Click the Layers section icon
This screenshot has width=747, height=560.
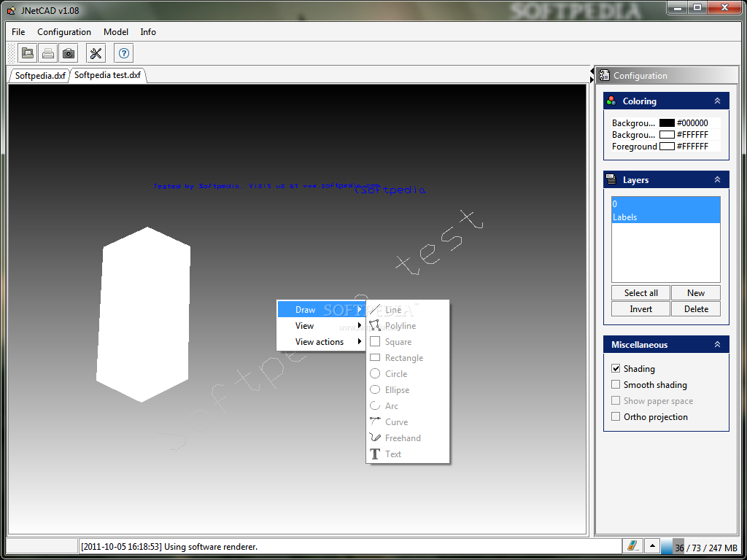611,179
